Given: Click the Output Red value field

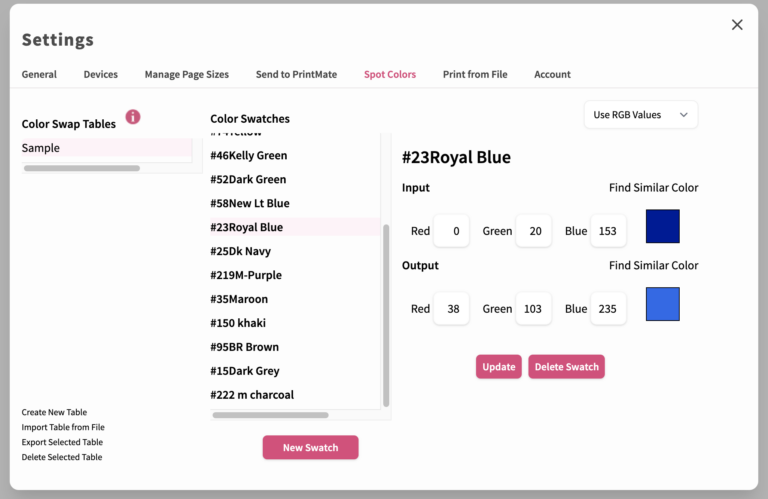Looking at the screenshot, I should coord(451,309).
